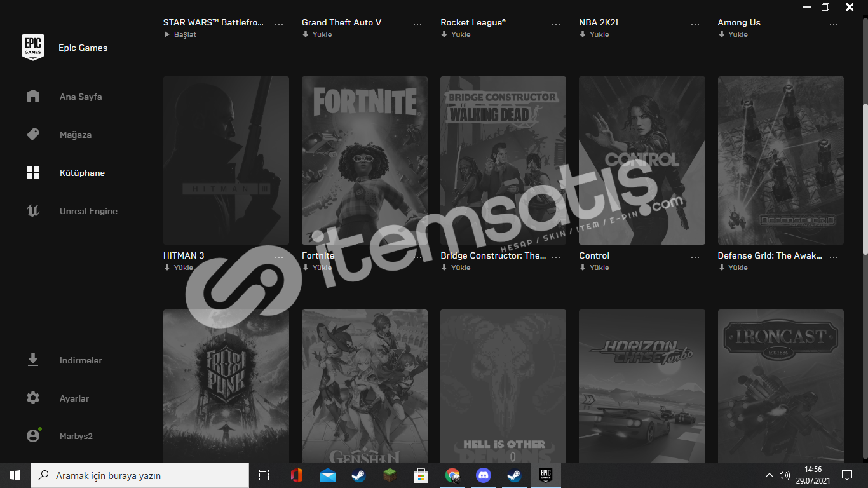Select the Defense Grid cover thumbnail
The width and height of the screenshot is (868, 488).
pos(781,160)
